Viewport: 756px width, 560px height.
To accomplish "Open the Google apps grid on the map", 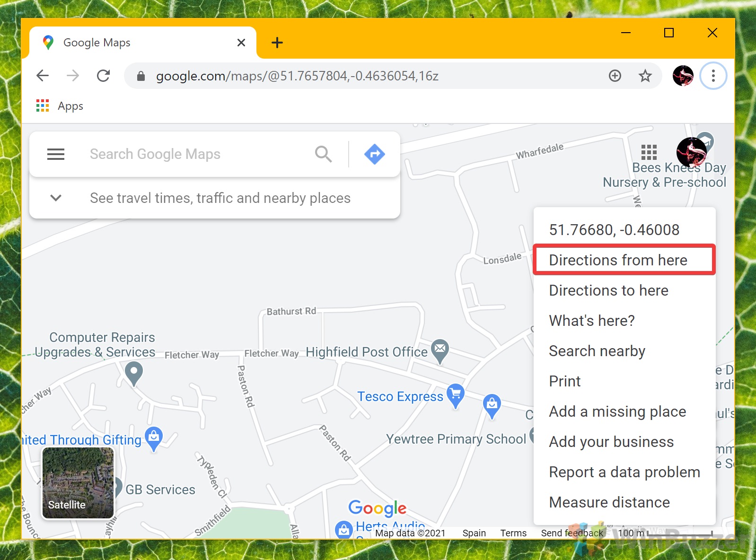I will pos(649,152).
